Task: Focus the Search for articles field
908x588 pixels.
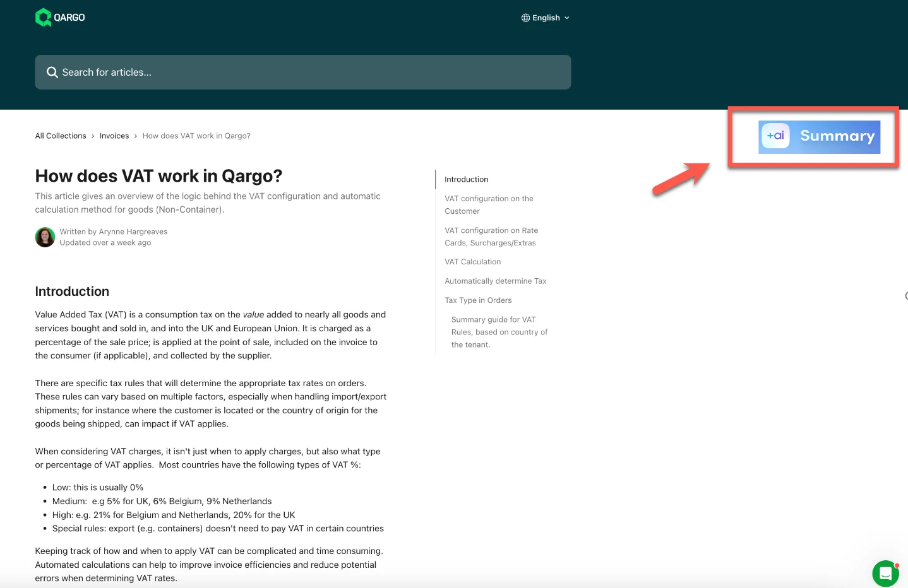Action: [303, 72]
